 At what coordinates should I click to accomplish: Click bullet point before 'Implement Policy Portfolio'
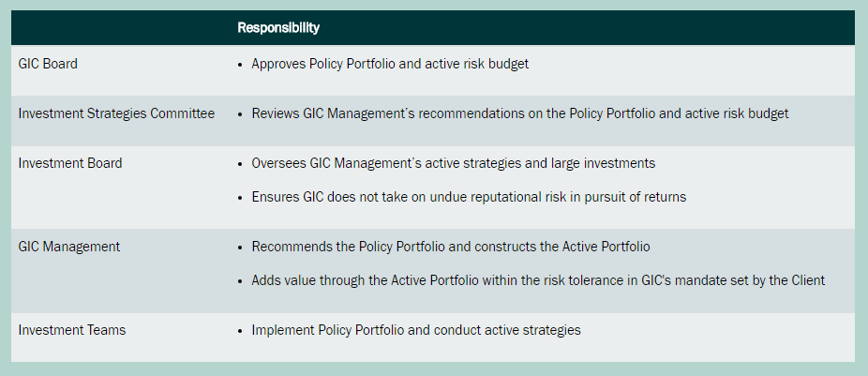click(x=241, y=331)
